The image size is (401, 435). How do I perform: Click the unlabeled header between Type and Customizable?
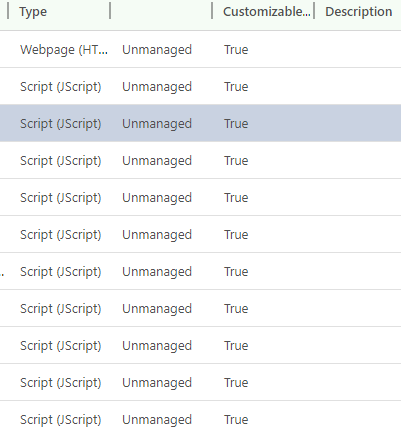[161, 12]
